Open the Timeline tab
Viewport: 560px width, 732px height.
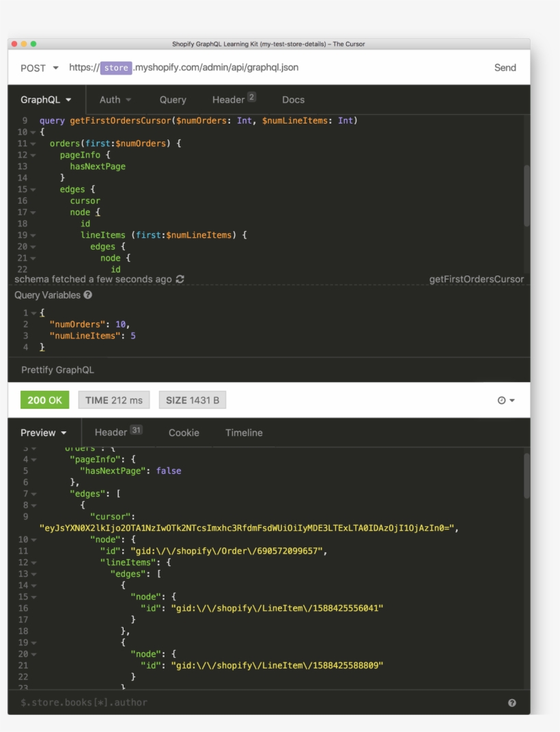pos(244,433)
